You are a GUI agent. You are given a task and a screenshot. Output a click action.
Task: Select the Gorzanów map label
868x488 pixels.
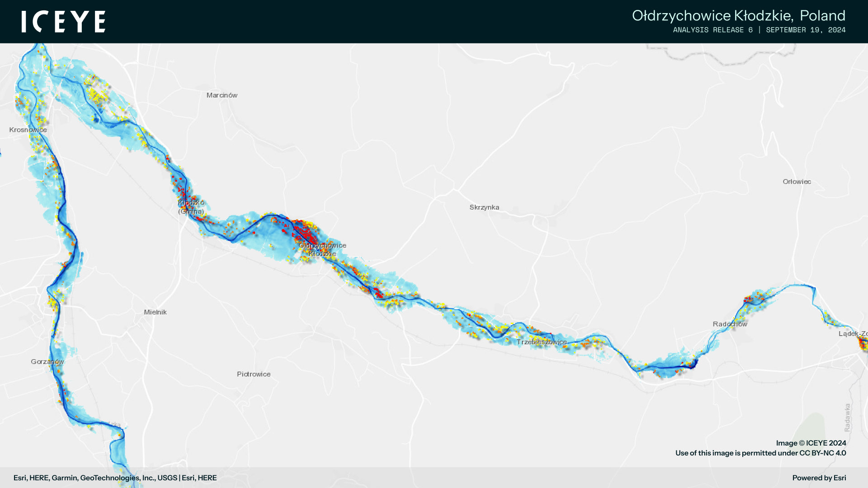[47, 362]
